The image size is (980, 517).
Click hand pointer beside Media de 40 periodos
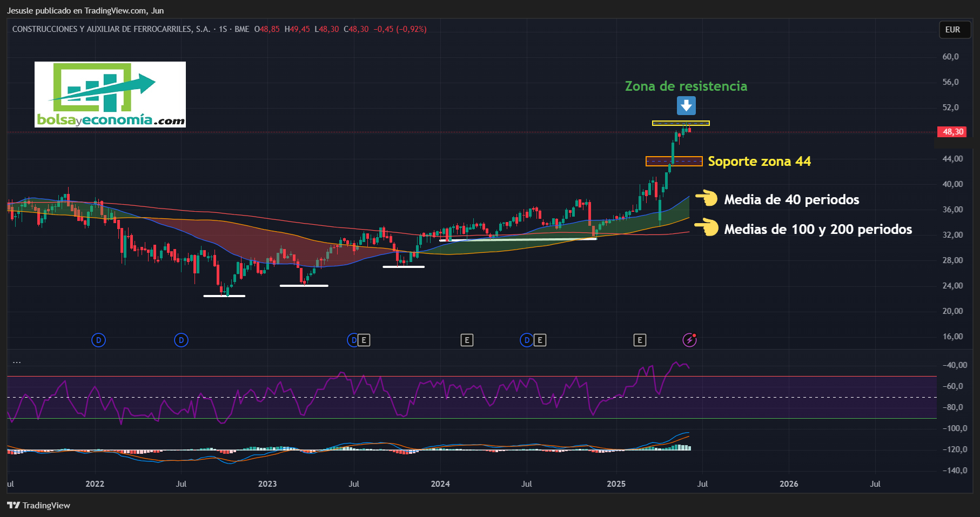[x=707, y=198]
